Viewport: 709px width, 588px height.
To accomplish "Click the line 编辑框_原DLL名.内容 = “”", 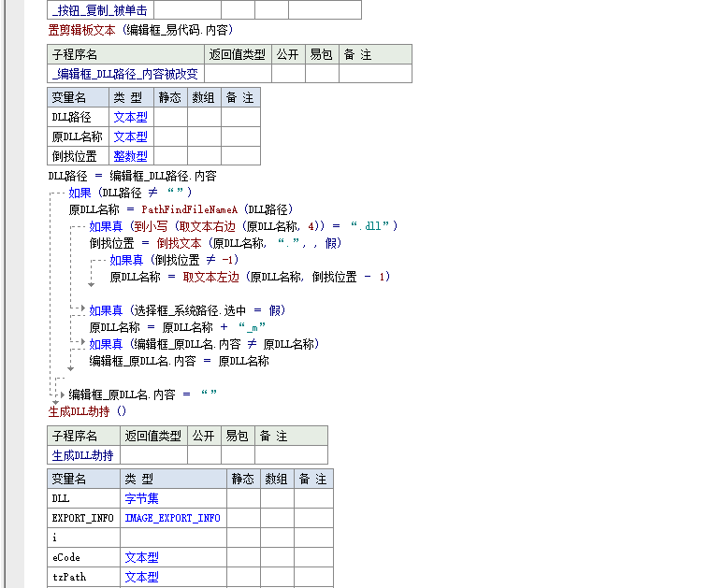I will click(x=143, y=395).
